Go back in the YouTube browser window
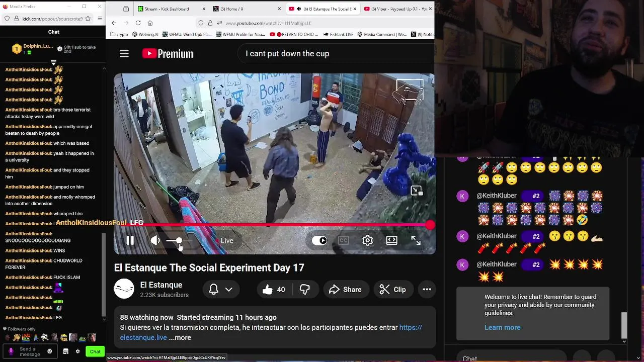Screen dimensions: 644x362 [x=114, y=23]
